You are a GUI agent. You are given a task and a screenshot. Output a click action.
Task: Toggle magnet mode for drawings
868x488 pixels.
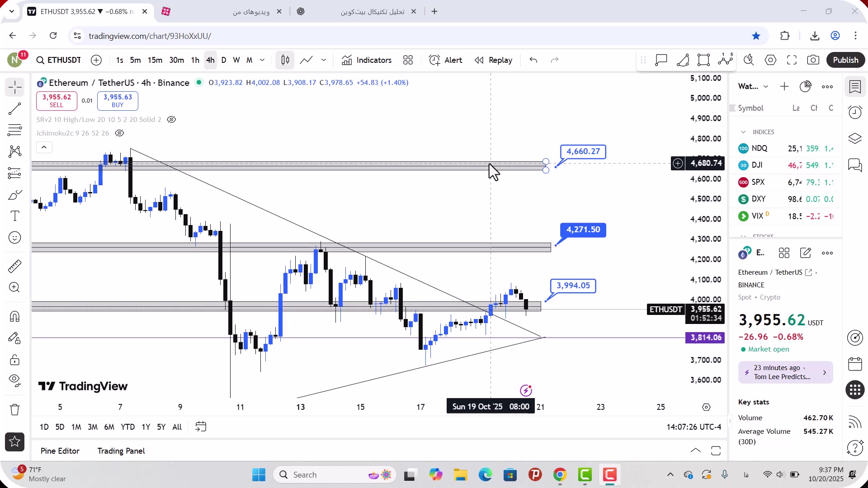15,316
